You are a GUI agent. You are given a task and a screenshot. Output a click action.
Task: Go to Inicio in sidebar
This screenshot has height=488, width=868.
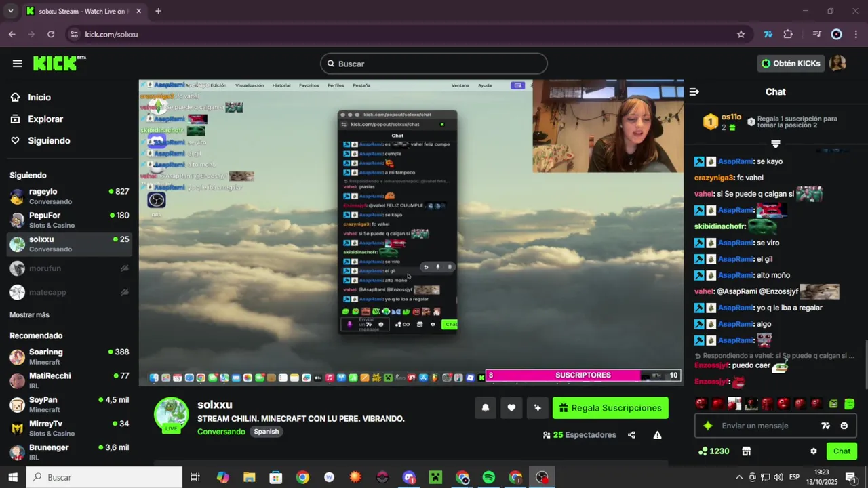(39, 97)
